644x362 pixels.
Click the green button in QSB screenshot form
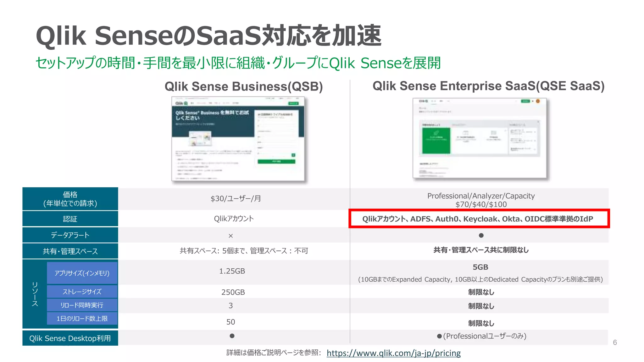pos(276,162)
